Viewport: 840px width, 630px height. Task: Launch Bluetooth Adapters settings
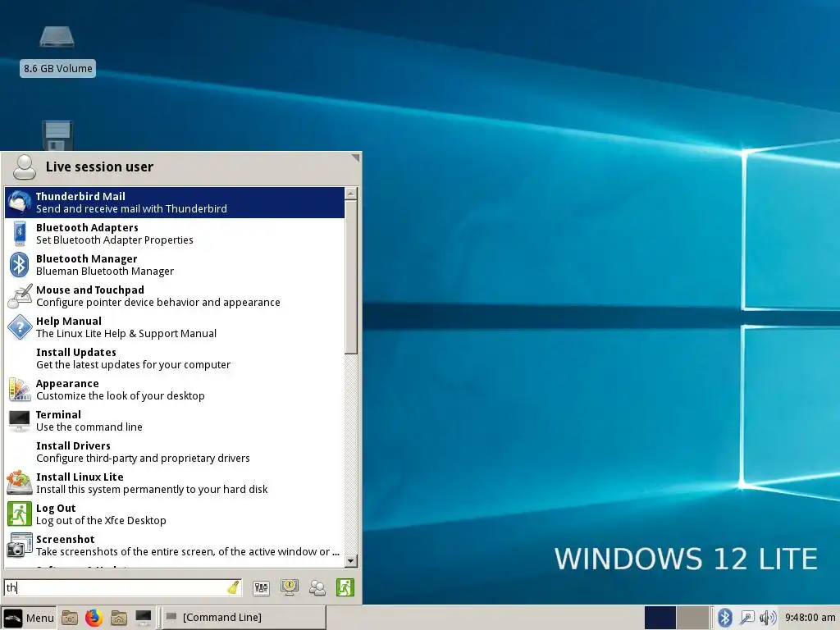coord(175,234)
